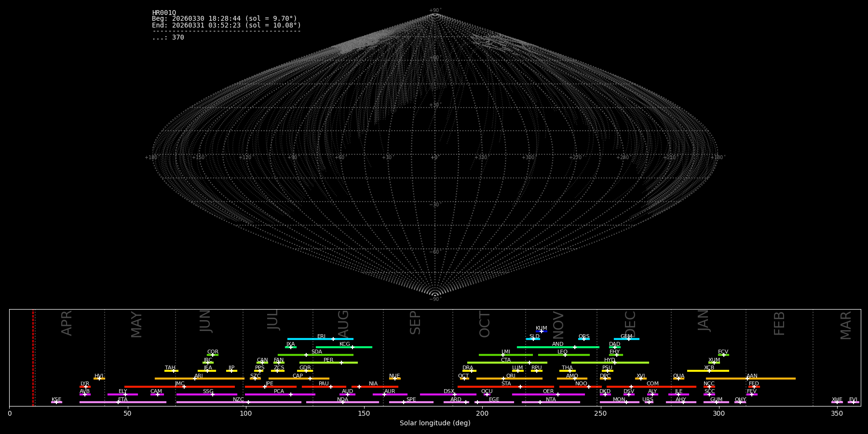This screenshot has height=434, width=868.
Task: Click the XCB shower label
Action: [x=709, y=368]
